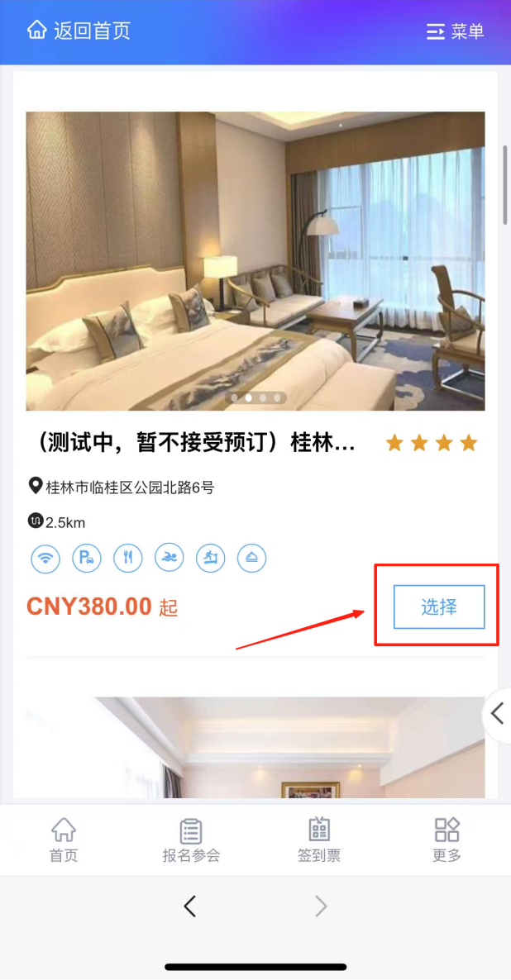The width and height of the screenshot is (511, 980).
Task: Tap the restaurant fork-knife amenity icon
Action: [128, 558]
